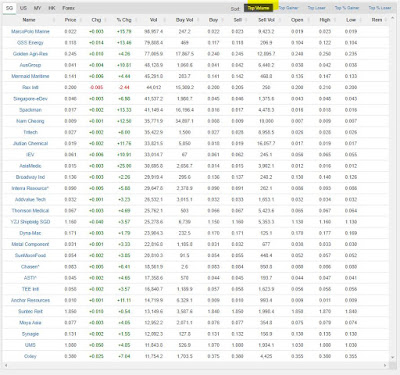Open Singapore-eDev stock link
Viewport: 400px width, 375px height.
tap(30, 99)
